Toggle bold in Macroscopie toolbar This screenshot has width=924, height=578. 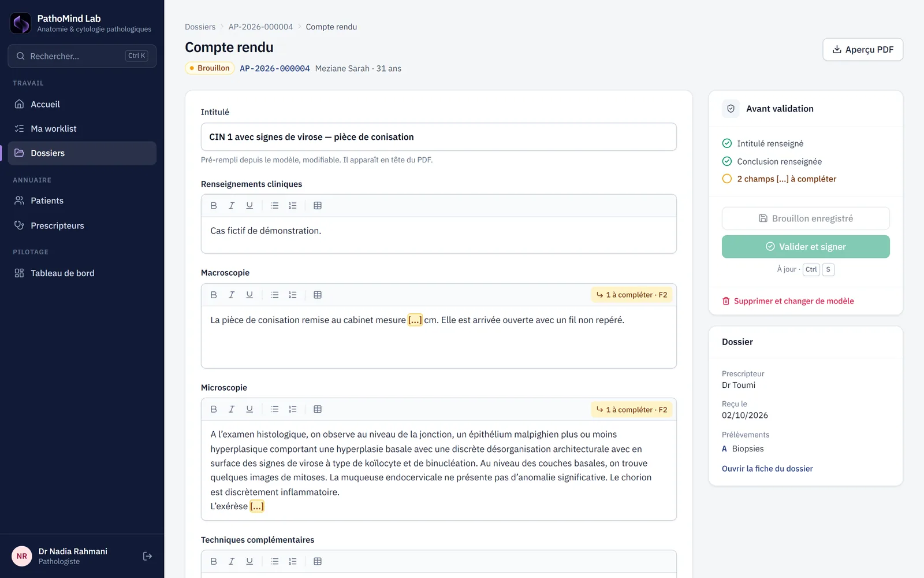point(214,295)
